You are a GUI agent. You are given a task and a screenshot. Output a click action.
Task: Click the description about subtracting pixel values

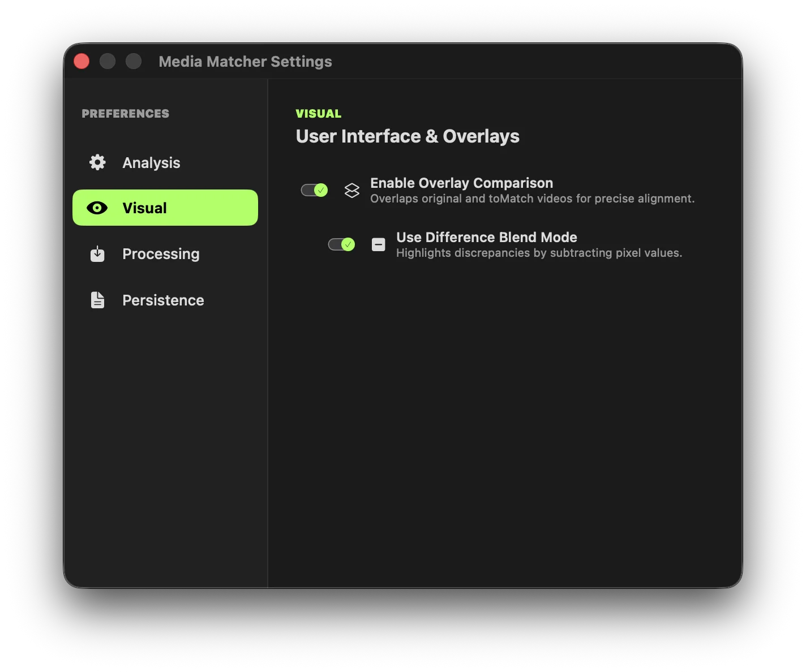[x=539, y=253]
